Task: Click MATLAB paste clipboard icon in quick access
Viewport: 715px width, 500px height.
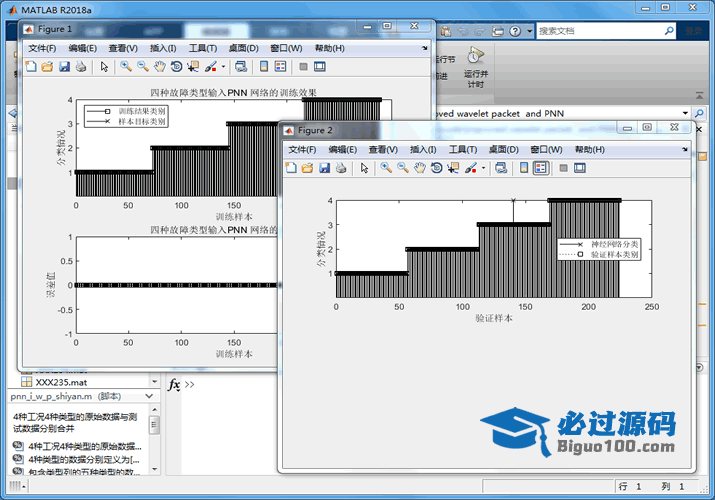Action: [x=446, y=31]
